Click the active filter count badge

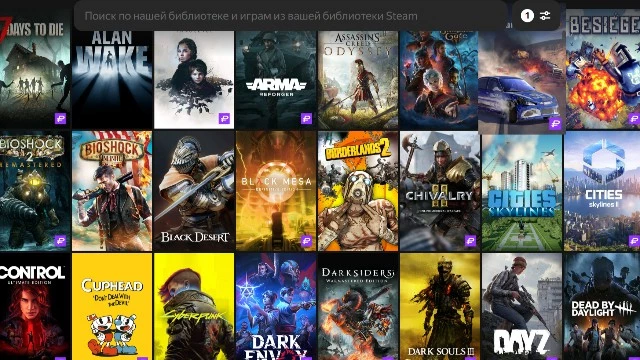coord(527,16)
